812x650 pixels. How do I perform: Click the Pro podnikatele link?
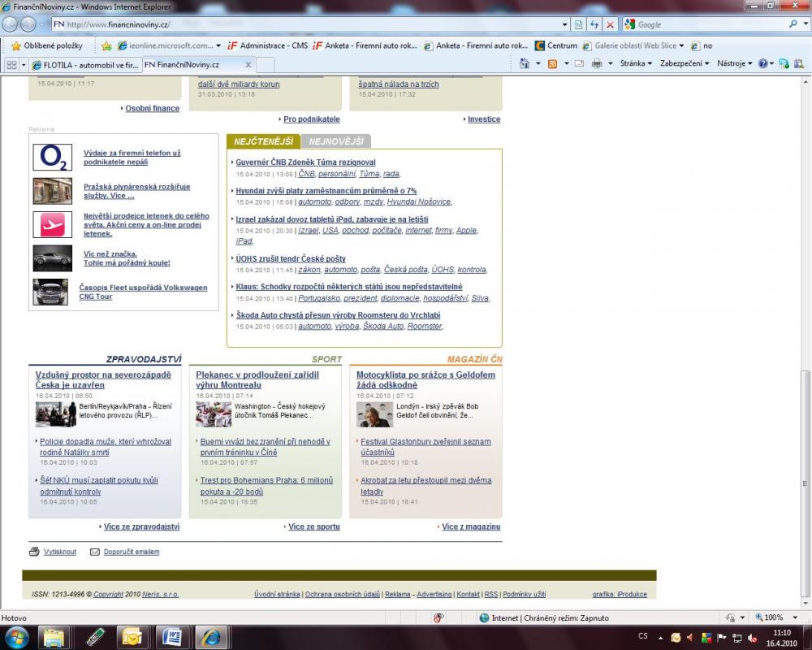pyautogui.click(x=312, y=119)
